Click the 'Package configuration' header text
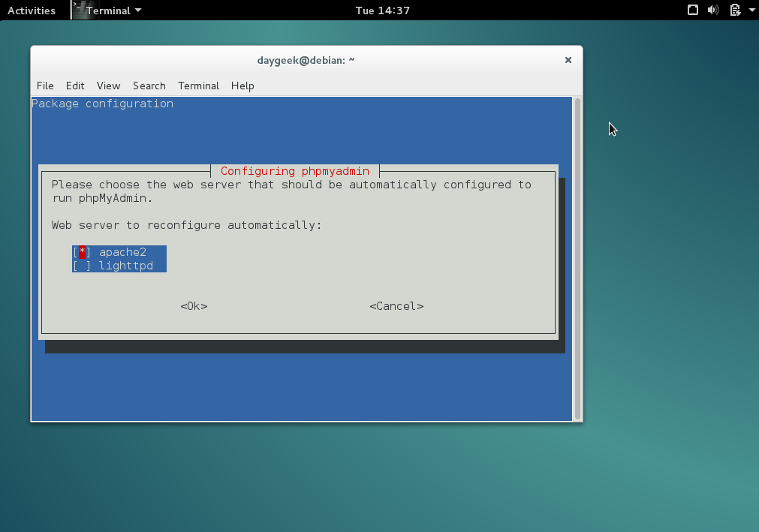Image resolution: width=759 pixels, height=532 pixels. pos(103,104)
